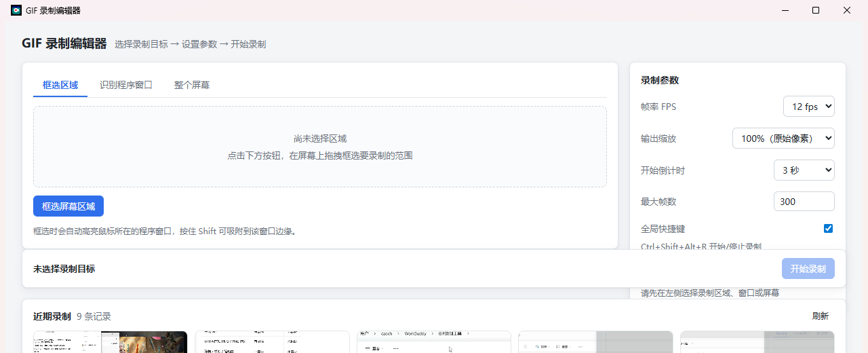The image size is (868, 353).
Task: Click the GIF recorder app icon in title bar
Action: (16, 10)
